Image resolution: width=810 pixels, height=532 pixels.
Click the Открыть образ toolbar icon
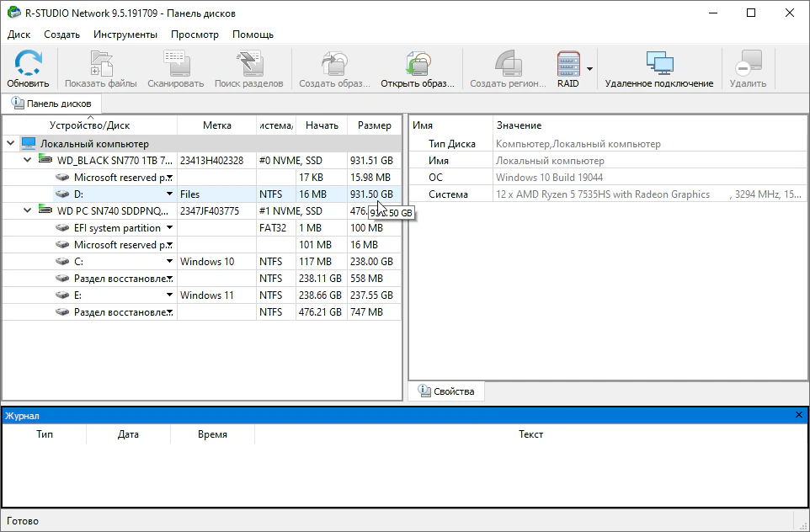(x=417, y=65)
